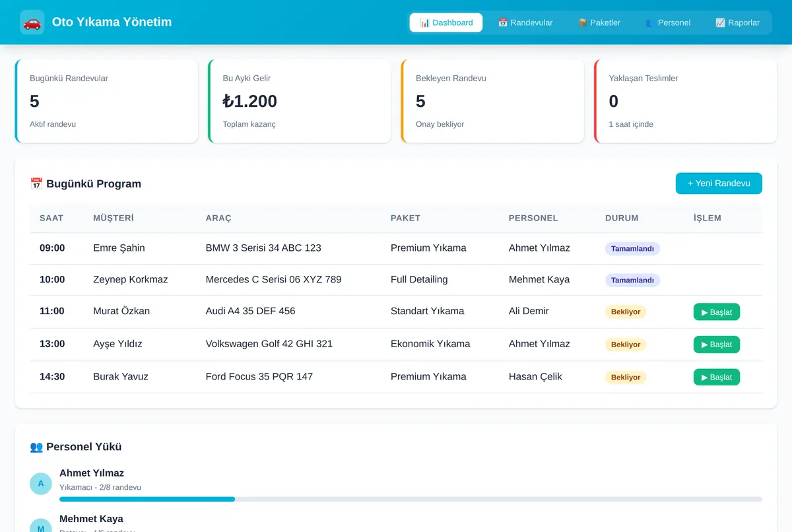Viewport: 792px width, 532px height.
Task: Click Zeynep Korkmaz's Tamamlandı status badge
Action: pos(632,280)
